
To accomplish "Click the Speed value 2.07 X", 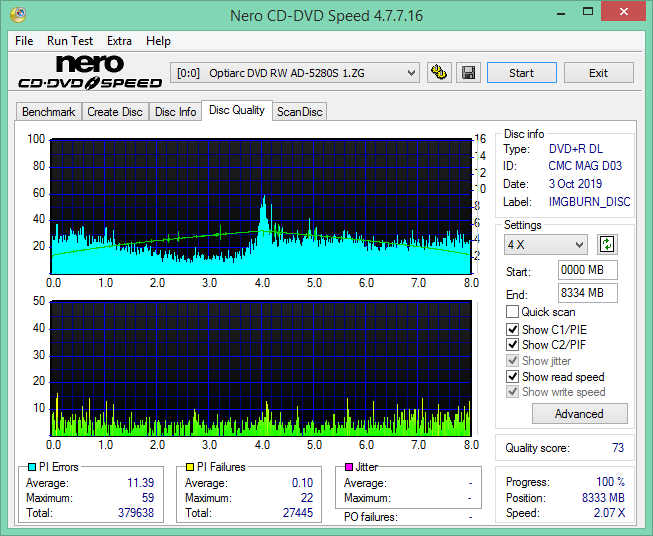I will click(609, 513).
